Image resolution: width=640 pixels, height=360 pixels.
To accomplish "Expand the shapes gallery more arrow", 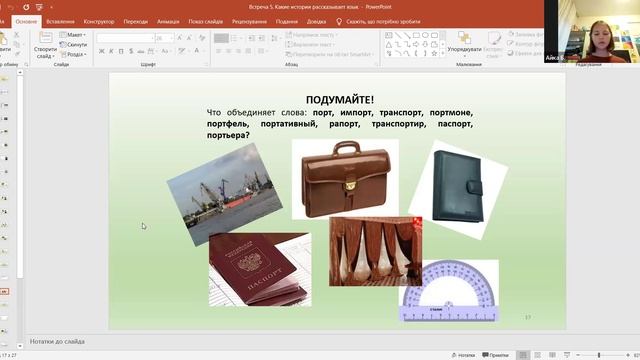I will (443, 53).
